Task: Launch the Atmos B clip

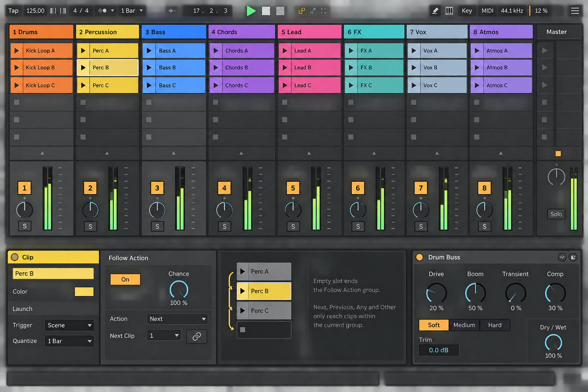Action: (x=477, y=67)
